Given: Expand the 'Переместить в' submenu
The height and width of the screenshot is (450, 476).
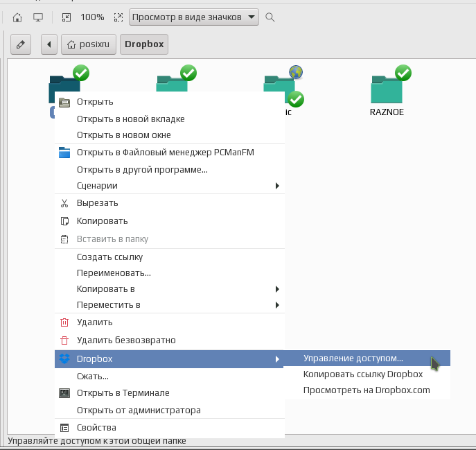Looking at the screenshot, I should click(170, 305).
